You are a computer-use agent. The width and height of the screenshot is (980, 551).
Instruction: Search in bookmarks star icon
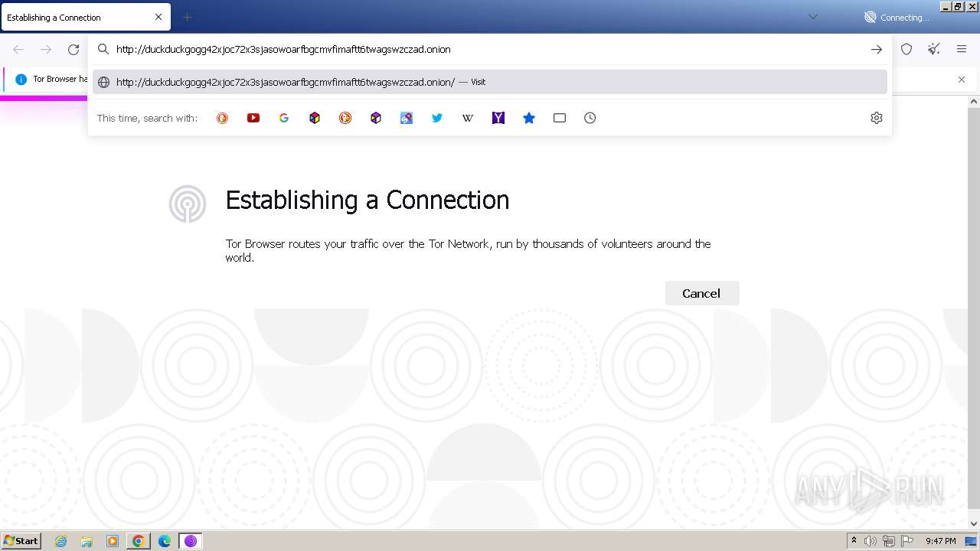point(529,118)
